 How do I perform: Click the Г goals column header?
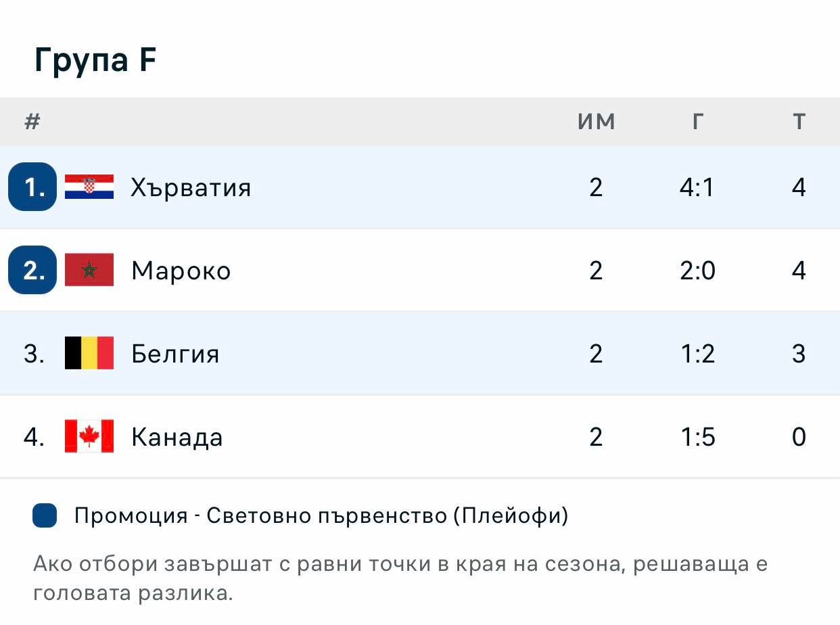[697, 122]
